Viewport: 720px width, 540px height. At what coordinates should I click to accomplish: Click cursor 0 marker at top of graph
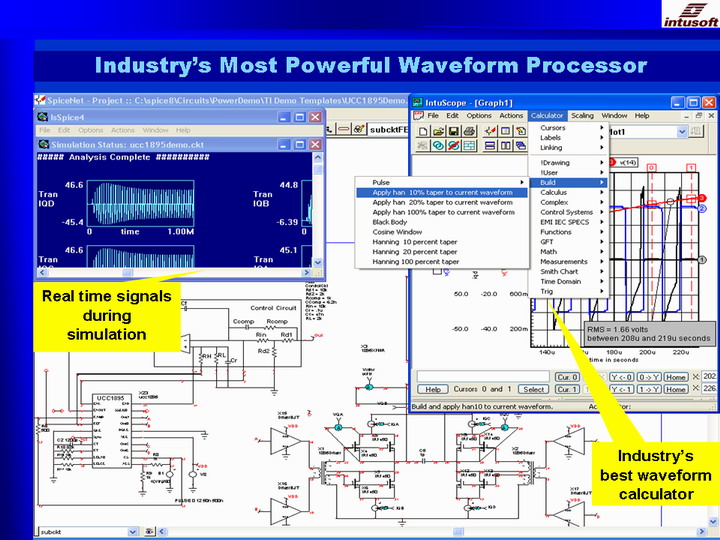coord(652,168)
